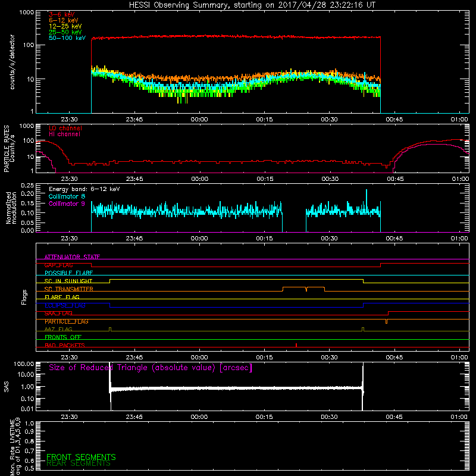The width and height of the screenshot is (476, 476).
Task: Click the Collimator 8 modulation peak spike
Action: tap(367, 198)
